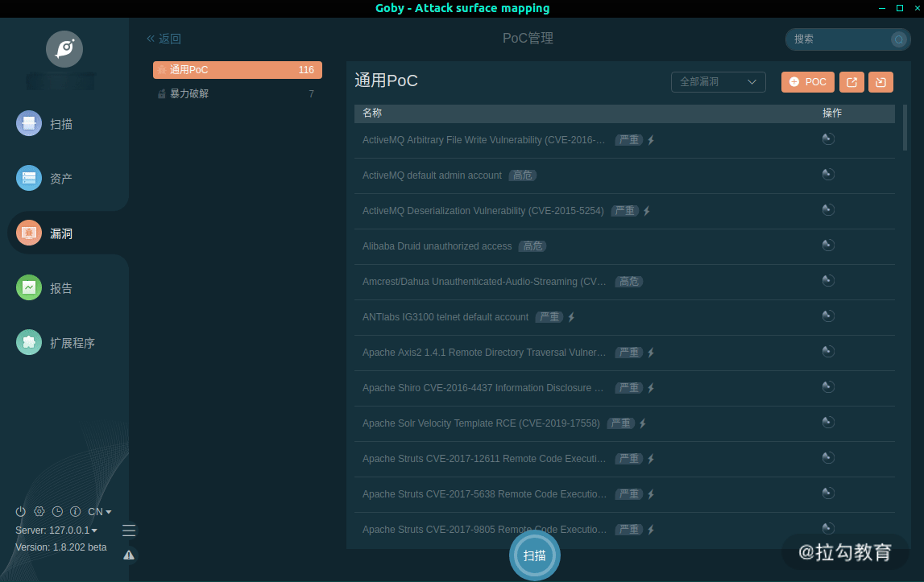Open settings gear icon in sidebar footer
The image size is (924, 582).
(x=39, y=511)
